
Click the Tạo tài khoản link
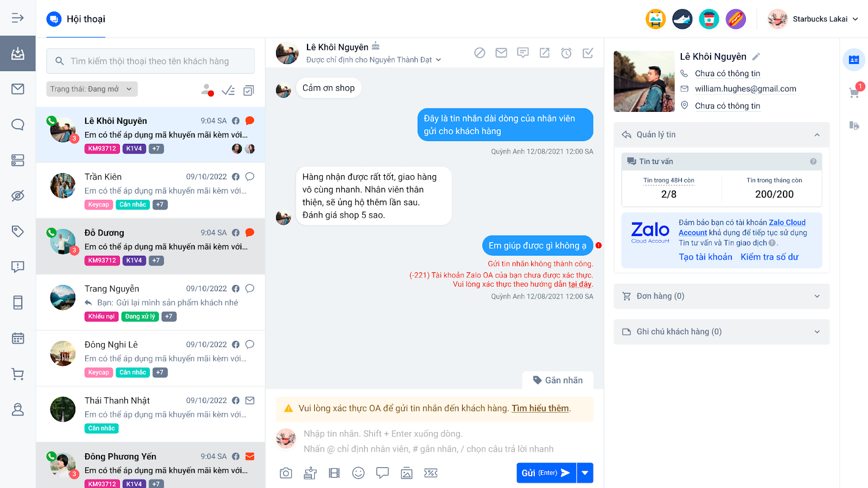click(x=705, y=257)
